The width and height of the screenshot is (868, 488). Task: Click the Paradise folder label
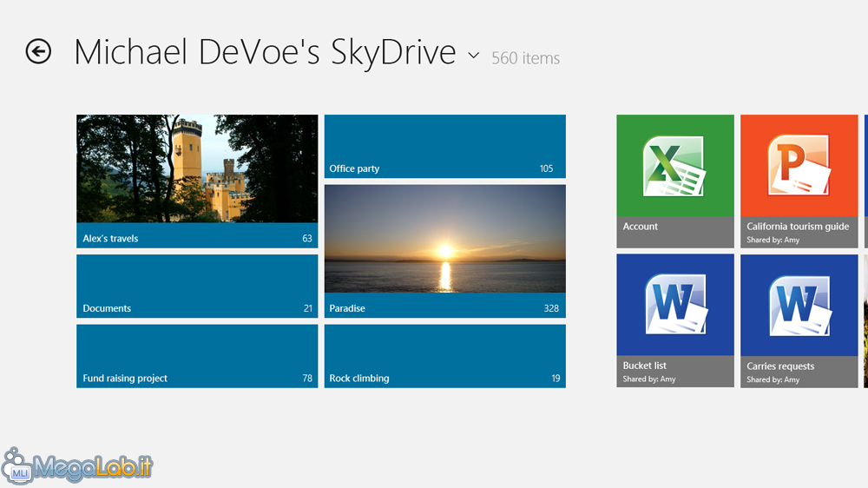(347, 308)
